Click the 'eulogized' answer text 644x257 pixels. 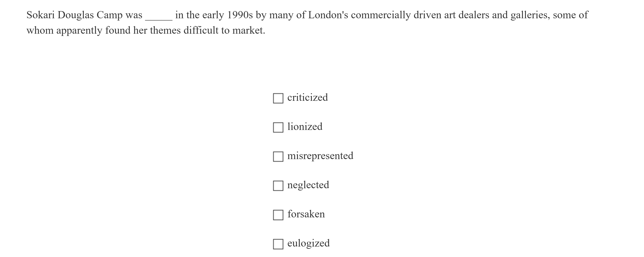pos(308,243)
